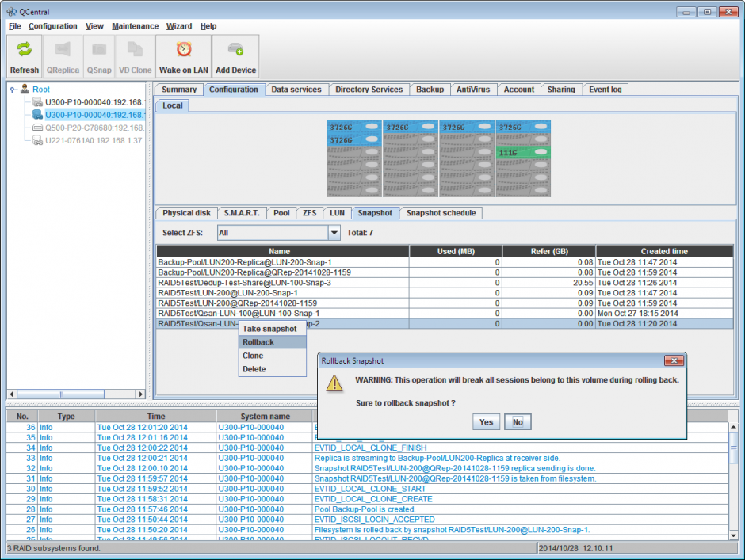The width and height of the screenshot is (745, 560).
Task: Select the Backup-Pool/LUN200-Replica@LUN-200-Snap-1 snapshot row
Action: coord(445,262)
